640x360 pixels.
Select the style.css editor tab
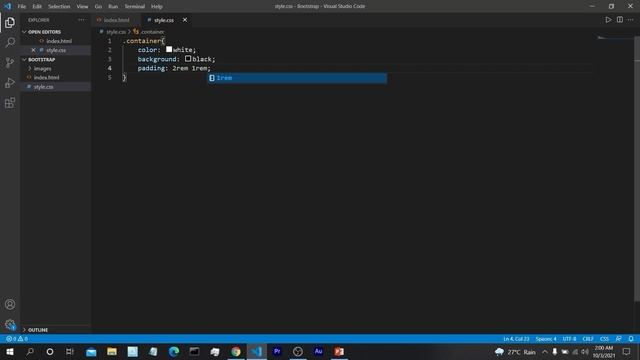click(165, 20)
